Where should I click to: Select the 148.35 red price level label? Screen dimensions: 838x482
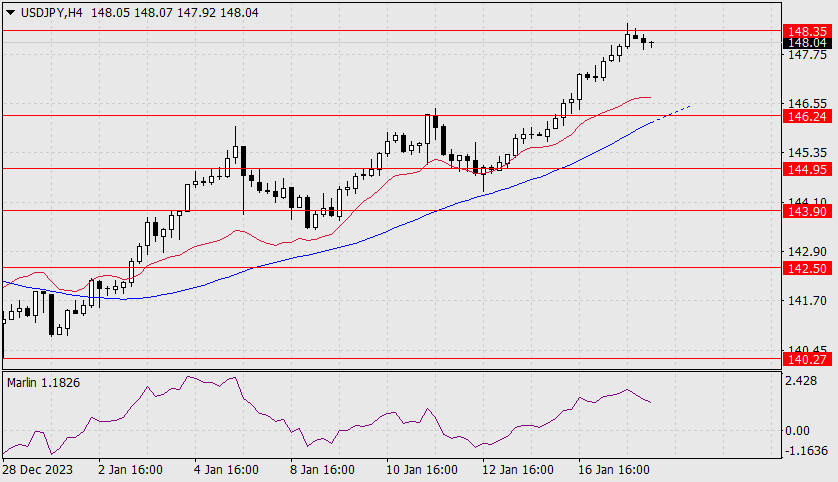coord(807,32)
